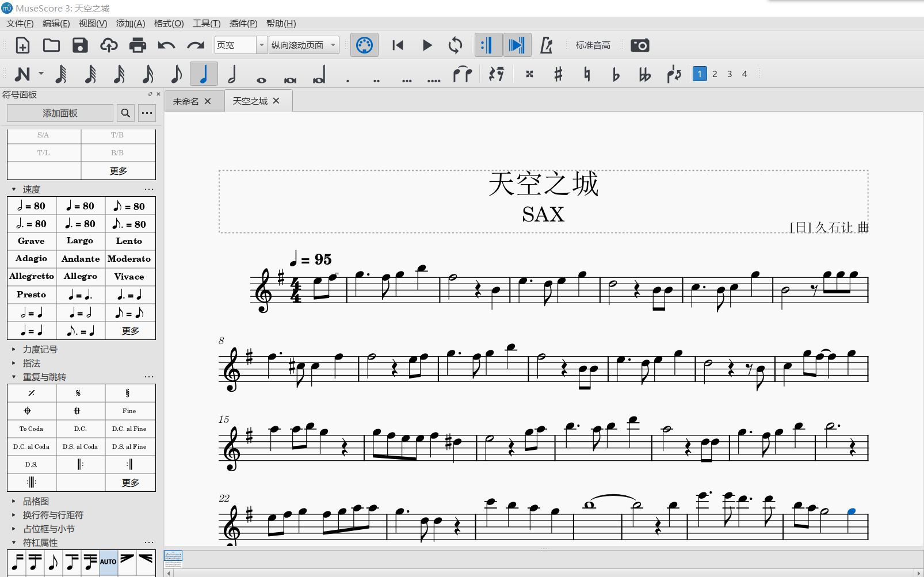924x577 pixels.
Task: Open the 格式 menu
Action: click(169, 23)
